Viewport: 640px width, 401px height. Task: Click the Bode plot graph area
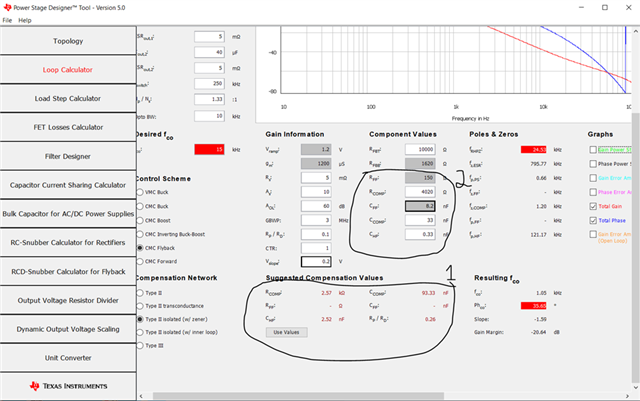455,60
